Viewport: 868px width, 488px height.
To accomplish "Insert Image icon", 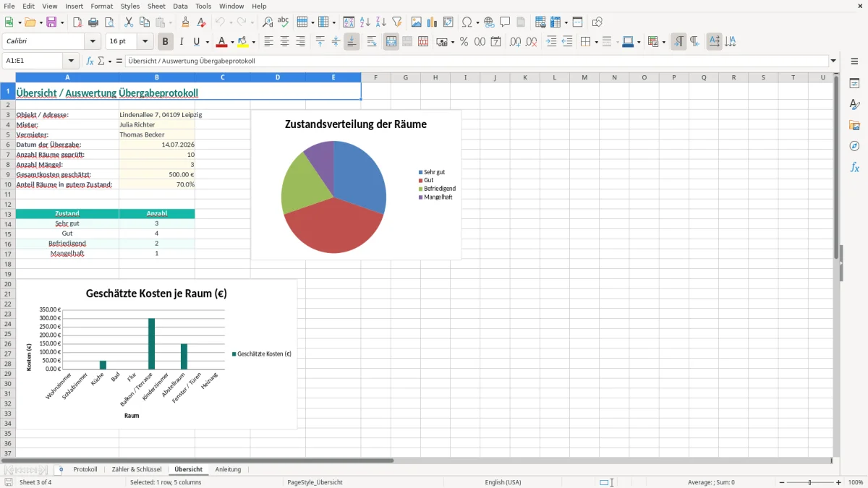I will click(x=416, y=22).
